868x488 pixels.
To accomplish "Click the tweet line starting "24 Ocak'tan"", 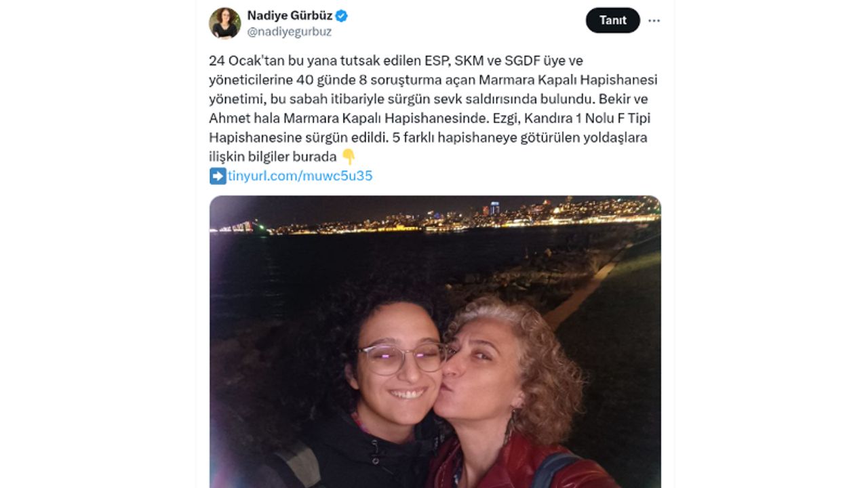I will pos(395,61).
